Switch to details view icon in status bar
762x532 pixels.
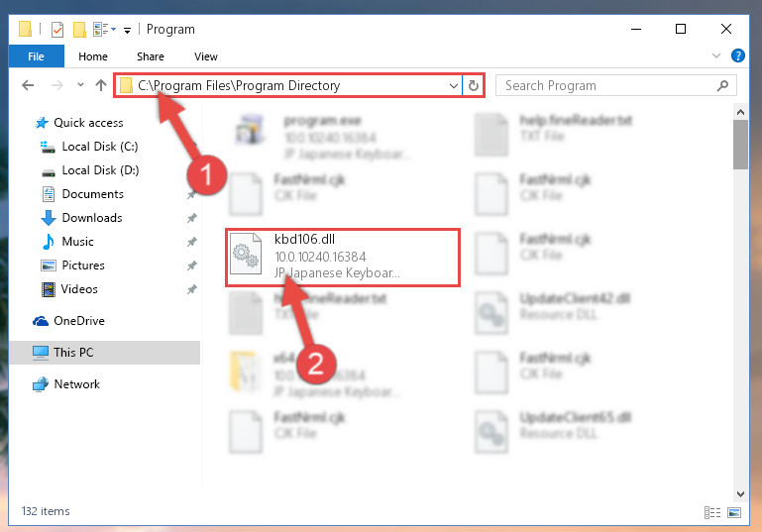(x=712, y=512)
